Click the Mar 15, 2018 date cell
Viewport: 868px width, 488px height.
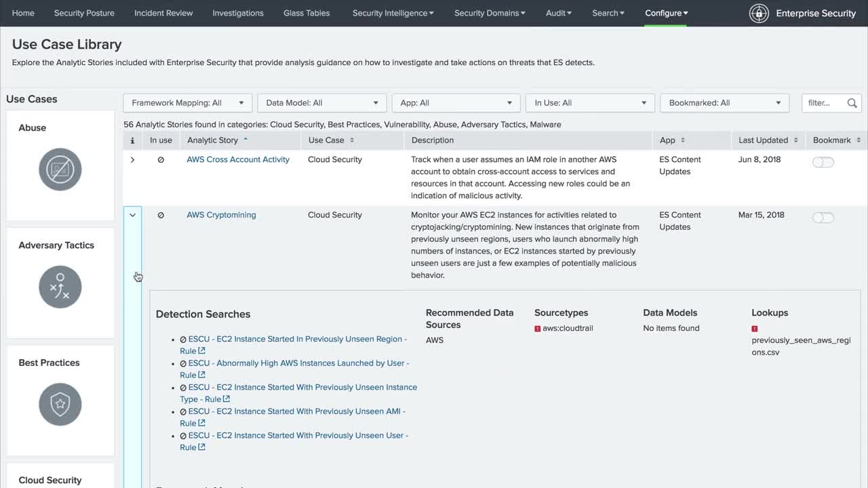762,216
